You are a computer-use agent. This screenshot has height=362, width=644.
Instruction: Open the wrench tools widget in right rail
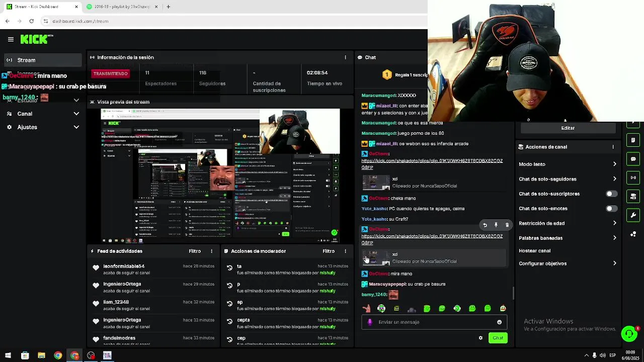tap(633, 215)
